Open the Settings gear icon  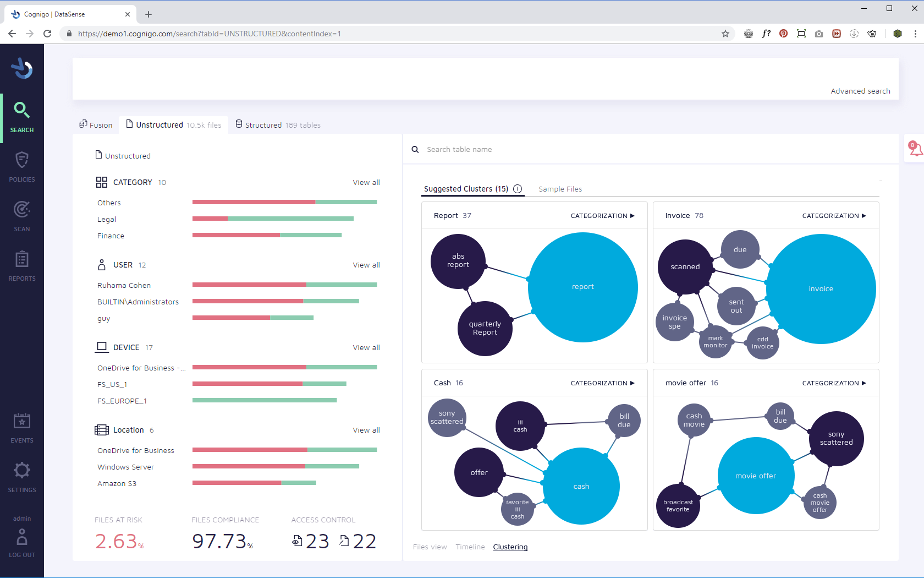click(22, 470)
